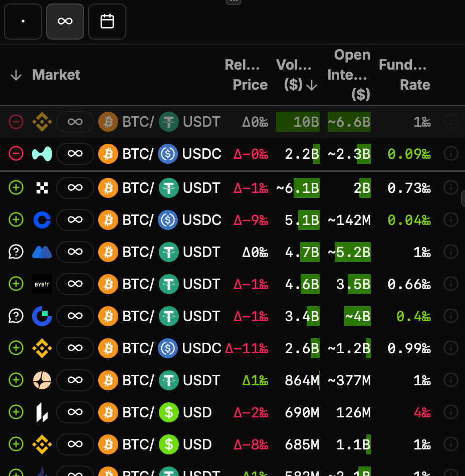Select the perpetuals infinity tab
Image resolution: width=465 pixels, height=476 pixels.
65,21
